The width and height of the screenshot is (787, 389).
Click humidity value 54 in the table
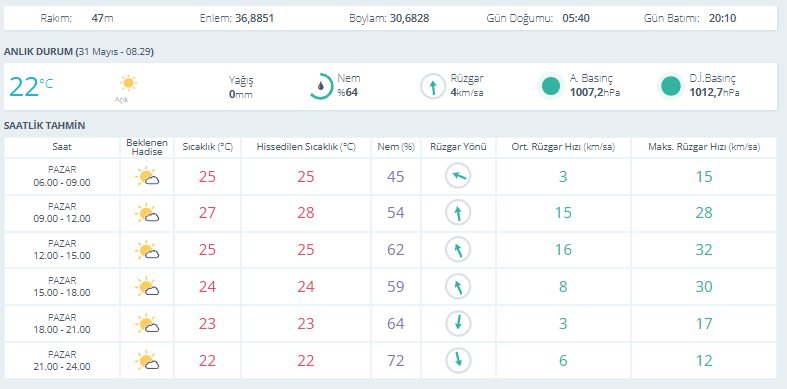[396, 213]
